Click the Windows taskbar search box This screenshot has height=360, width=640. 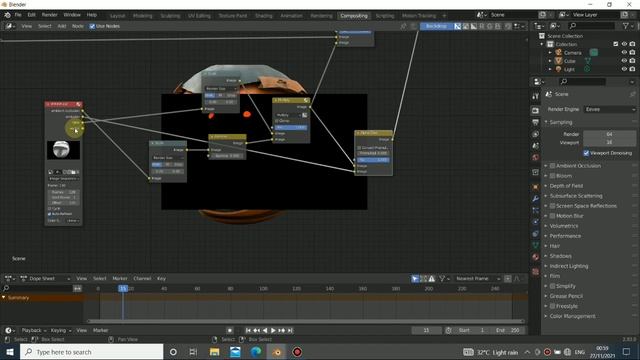point(91,352)
